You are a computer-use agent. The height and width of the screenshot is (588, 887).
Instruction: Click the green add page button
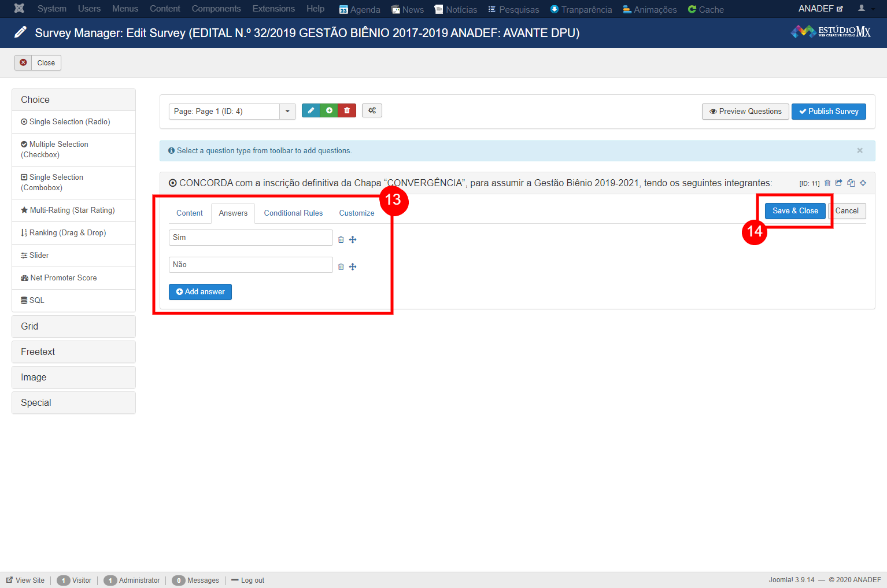click(x=329, y=110)
